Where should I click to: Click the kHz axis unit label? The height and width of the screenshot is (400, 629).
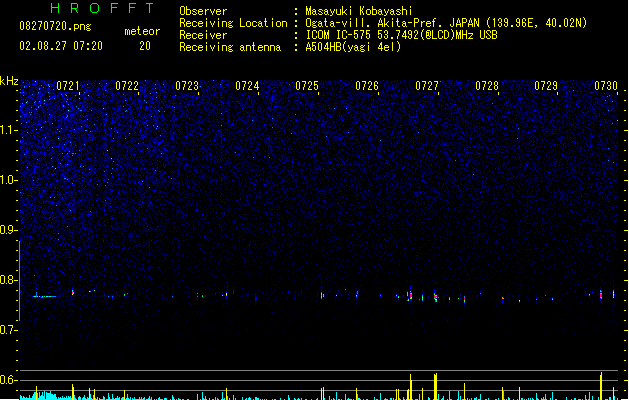9,81
